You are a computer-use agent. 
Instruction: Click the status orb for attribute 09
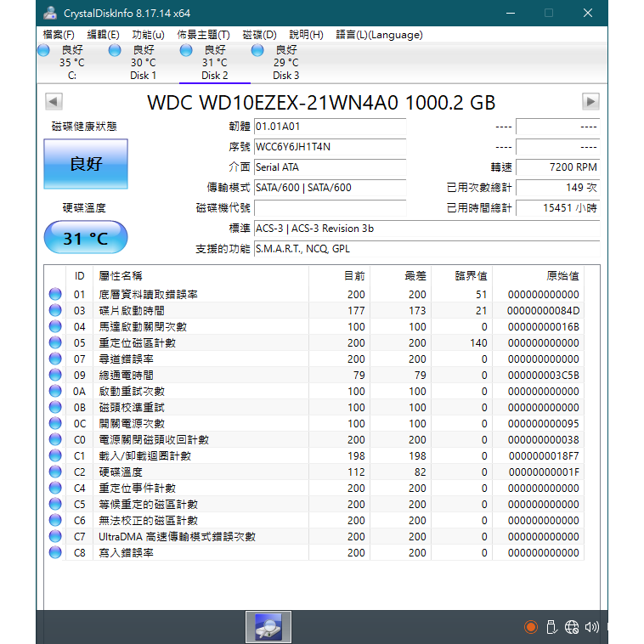coord(55,375)
